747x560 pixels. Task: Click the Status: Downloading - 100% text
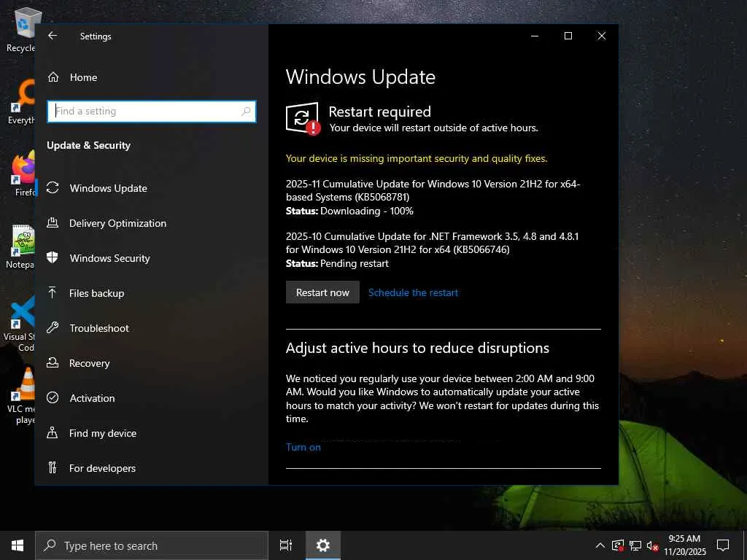click(x=349, y=211)
